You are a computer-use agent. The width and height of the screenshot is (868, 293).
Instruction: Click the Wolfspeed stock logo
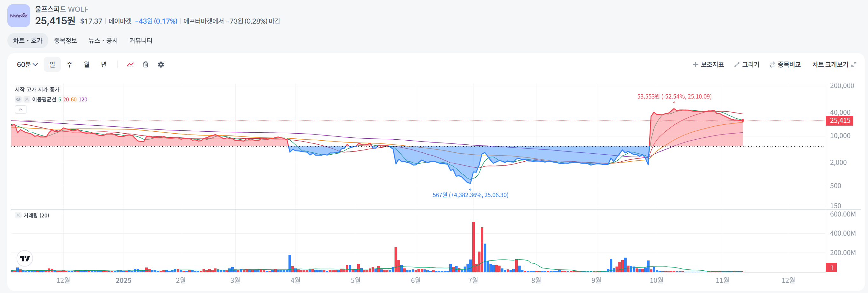(18, 16)
